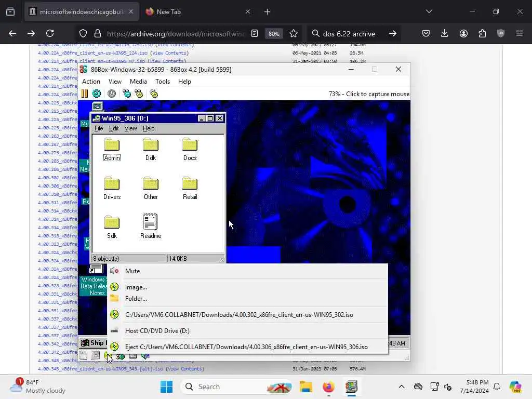Expand the list all tabs chevron
The width and height of the screenshot is (532, 399).
[429, 11]
